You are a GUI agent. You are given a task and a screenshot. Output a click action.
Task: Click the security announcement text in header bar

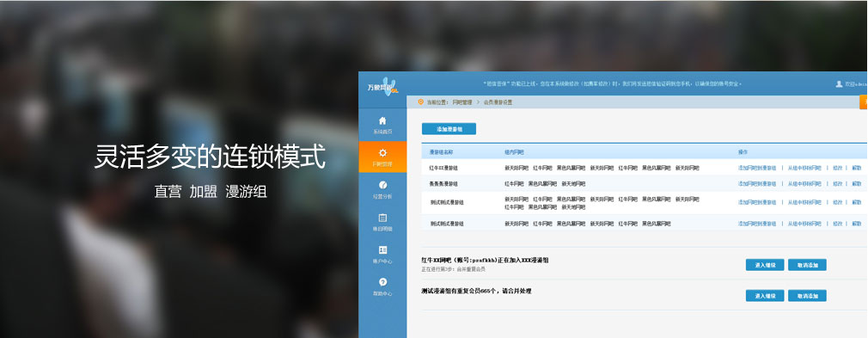[612, 83]
